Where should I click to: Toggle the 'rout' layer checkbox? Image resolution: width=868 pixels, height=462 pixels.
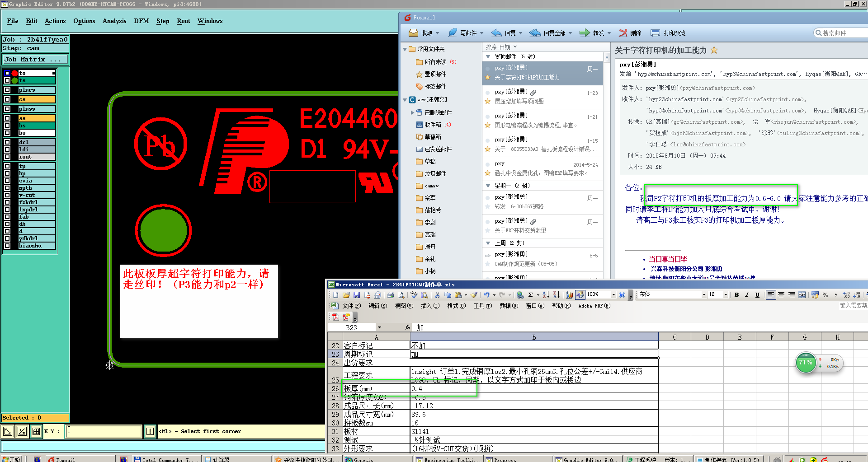pos(7,157)
